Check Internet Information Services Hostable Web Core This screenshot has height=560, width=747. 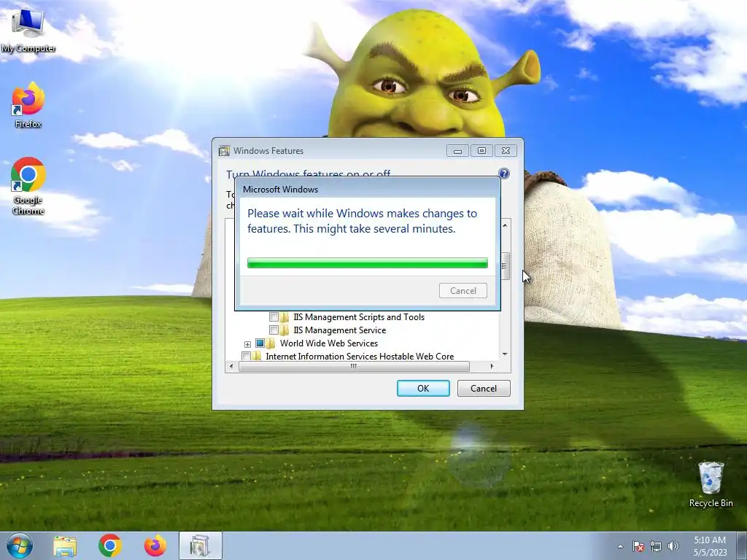click(247, 356)
